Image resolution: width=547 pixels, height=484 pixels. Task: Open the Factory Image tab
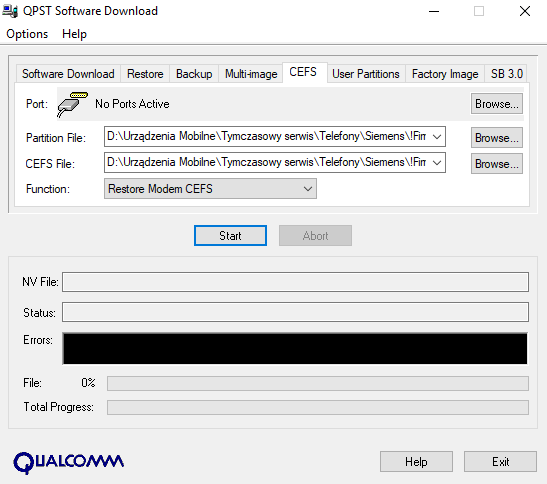[x=445, y=74]
